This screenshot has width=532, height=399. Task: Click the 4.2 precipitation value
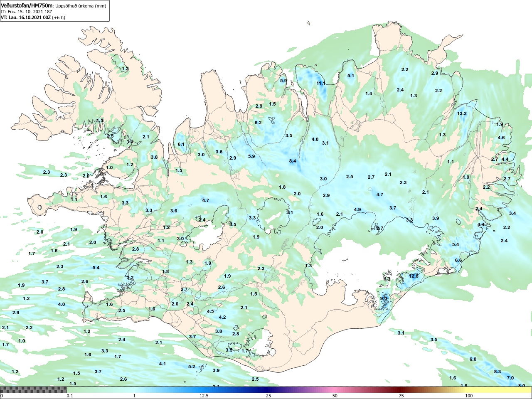pos(222,317)
